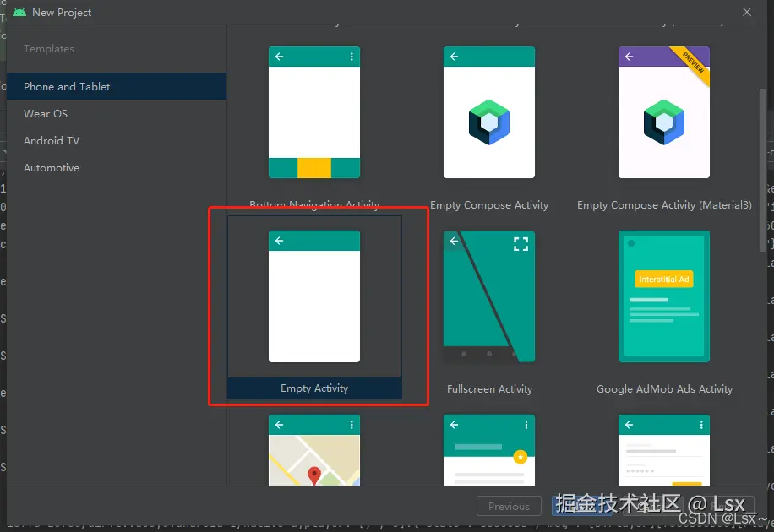Choose Bottom Navigation Activity template thumbnail
This screenshot has width=774, height=532.
(314, 112)
